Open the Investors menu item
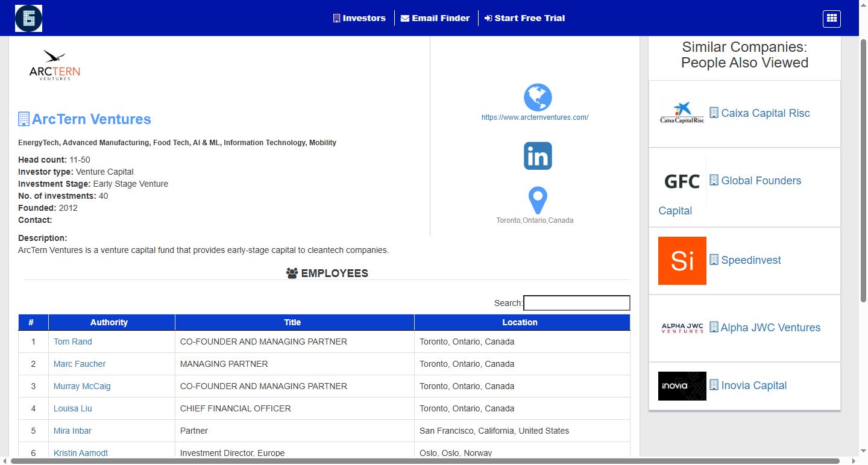 coord(359,18)
